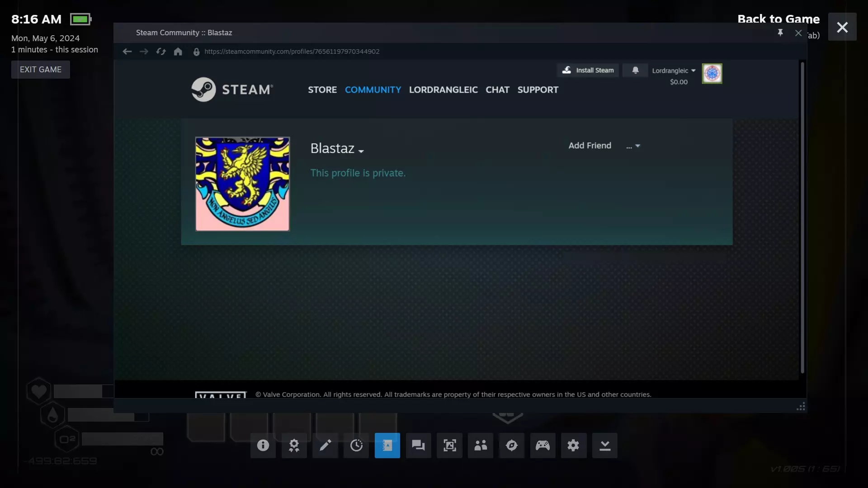Open the discussions chat bubbles icon
Screen dimensions: 868x488
[x=418, y=446]
